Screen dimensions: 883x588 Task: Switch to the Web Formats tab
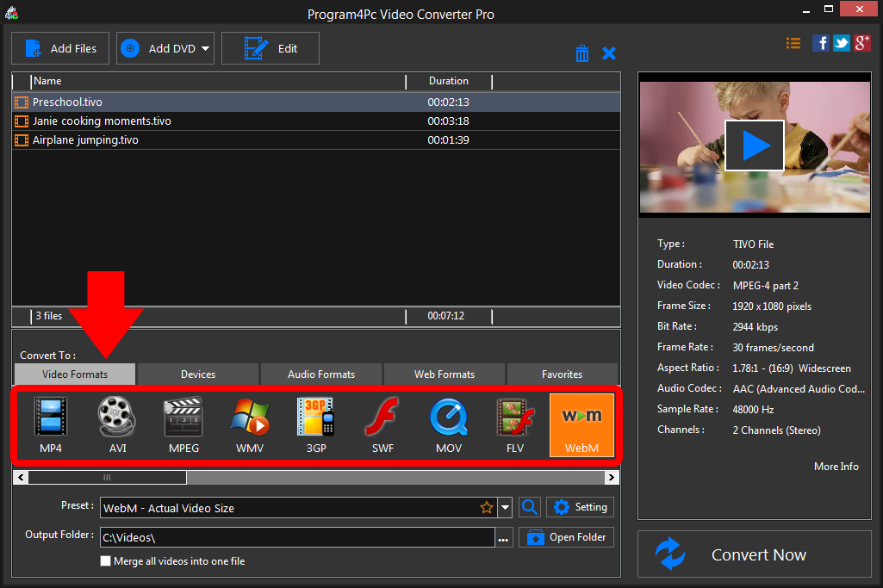445,374
